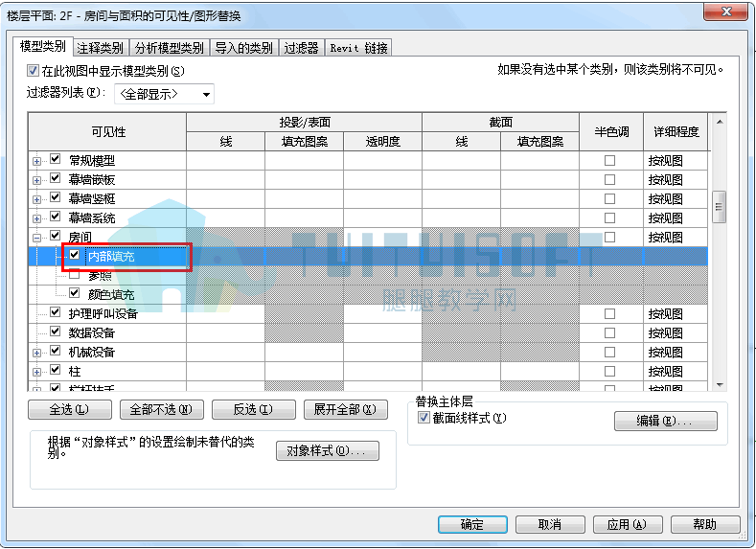Uncheck visibility of 幕墙嵌板
The height and width of the screenshot is (549, 756).
click(x=56, y=178)
